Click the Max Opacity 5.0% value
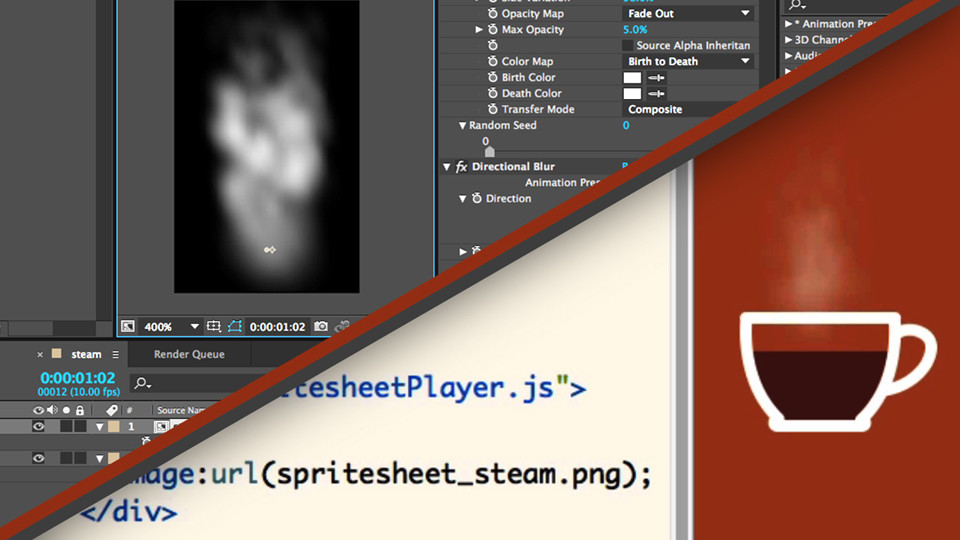This screenshot has height=540, width=960. click(635, 29)
